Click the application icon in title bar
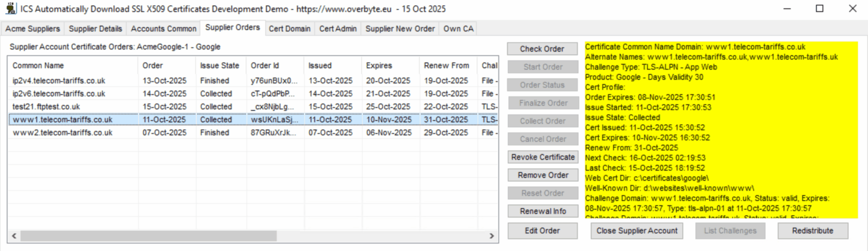Screen dimensions: 868x251 pos(10,9)
